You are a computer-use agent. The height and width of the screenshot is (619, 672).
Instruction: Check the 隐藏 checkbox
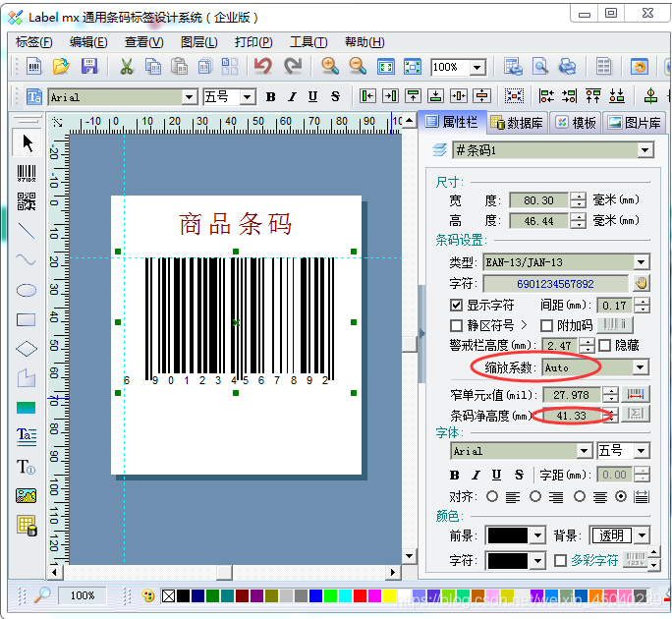click(x=604, y=346)
